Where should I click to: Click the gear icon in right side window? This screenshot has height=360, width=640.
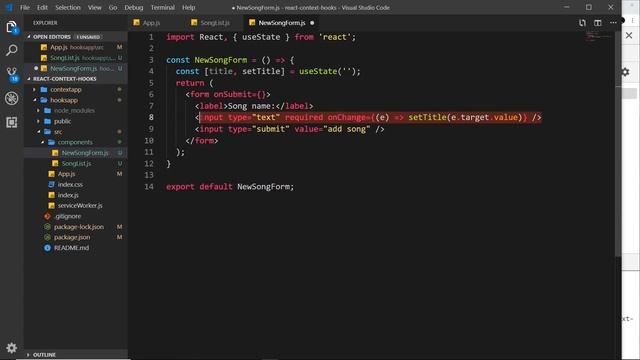[x=626, y=72]
